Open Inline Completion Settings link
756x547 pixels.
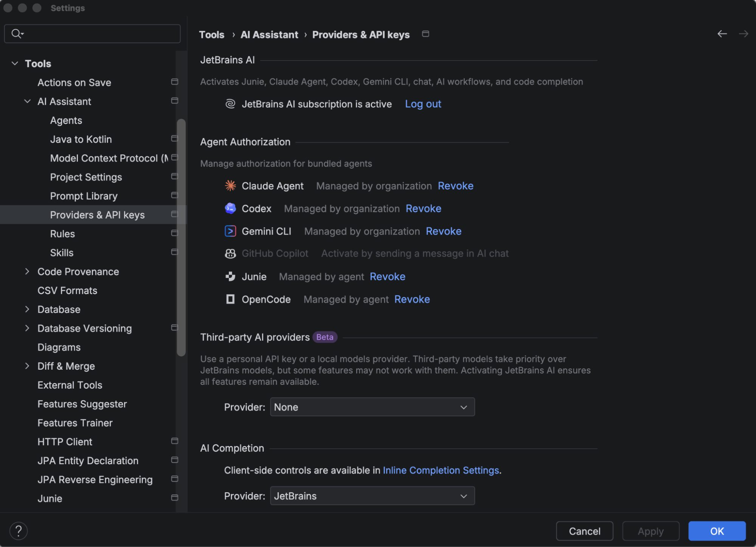click(441, 470)
